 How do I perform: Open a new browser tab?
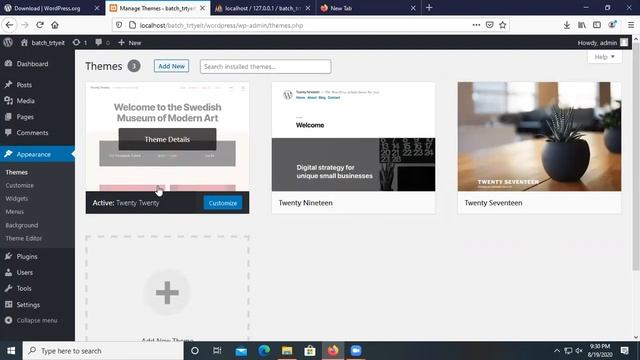(429, 8)
